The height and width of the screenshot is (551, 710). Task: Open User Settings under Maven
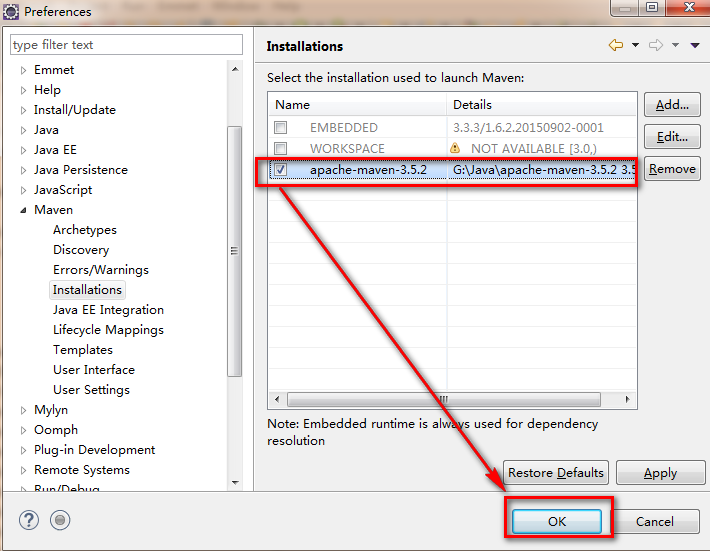click(91, 390)
